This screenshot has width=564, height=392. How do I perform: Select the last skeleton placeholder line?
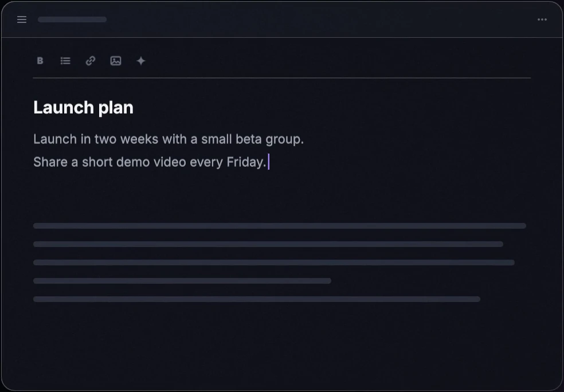[x=256, y=299]
